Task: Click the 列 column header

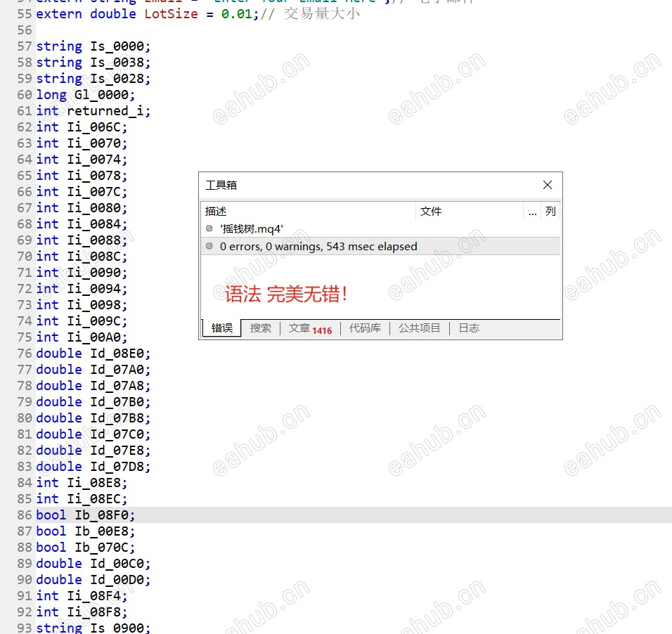Action: [550, 211]
